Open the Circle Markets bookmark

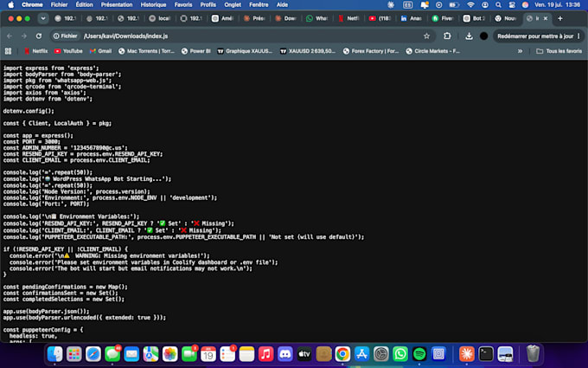(x=433, y=51)
